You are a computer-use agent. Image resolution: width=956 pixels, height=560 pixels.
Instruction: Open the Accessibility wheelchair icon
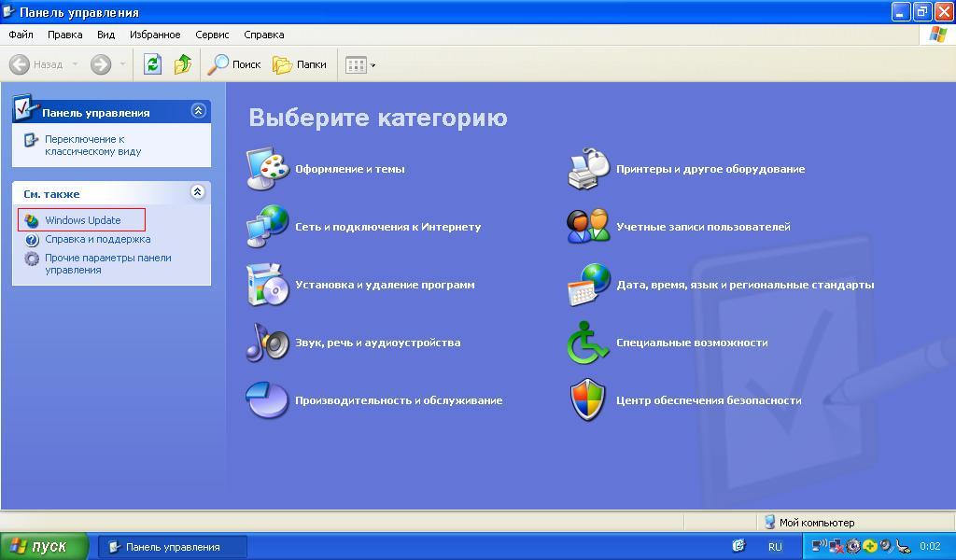[x=588, y=342]
